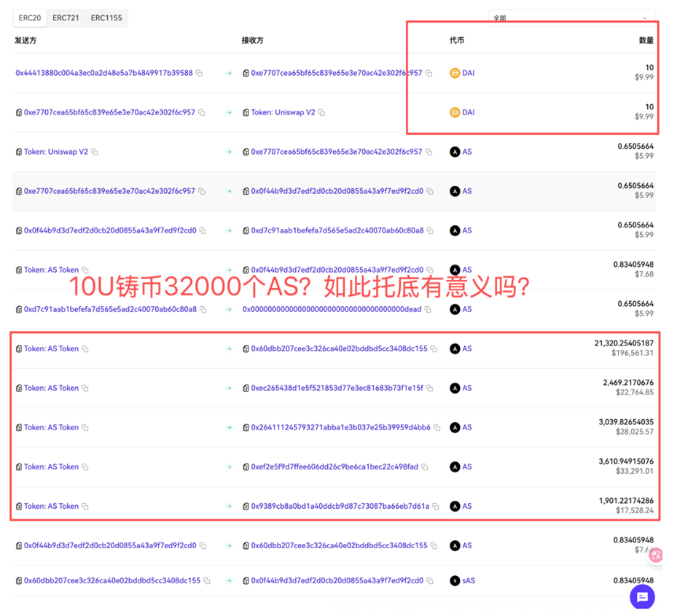Copy receiver address 0x9389cb8a0bd1a40ddcb9d87c73087ba66eb7d61a
677x616 pixels.
coord(436,507)
